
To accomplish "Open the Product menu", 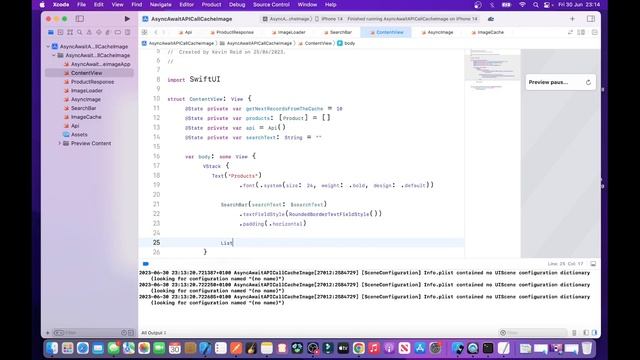I will 211,4.
